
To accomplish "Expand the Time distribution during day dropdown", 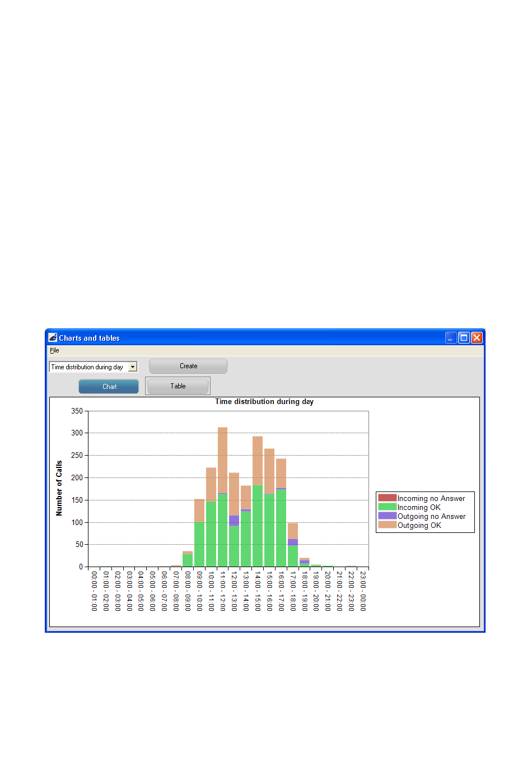I will point(133,367).
